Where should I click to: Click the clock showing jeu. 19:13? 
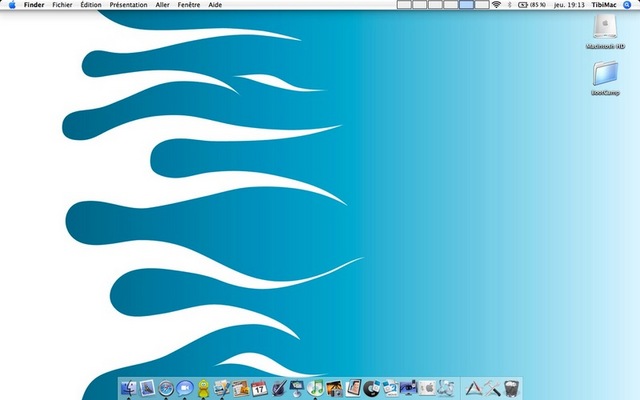coord(568,5)
